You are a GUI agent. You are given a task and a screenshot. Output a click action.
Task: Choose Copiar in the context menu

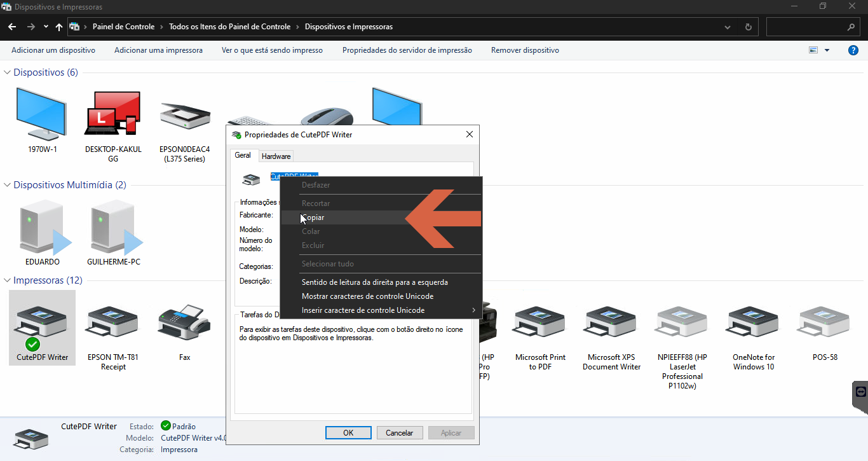(x=381, y=217)
